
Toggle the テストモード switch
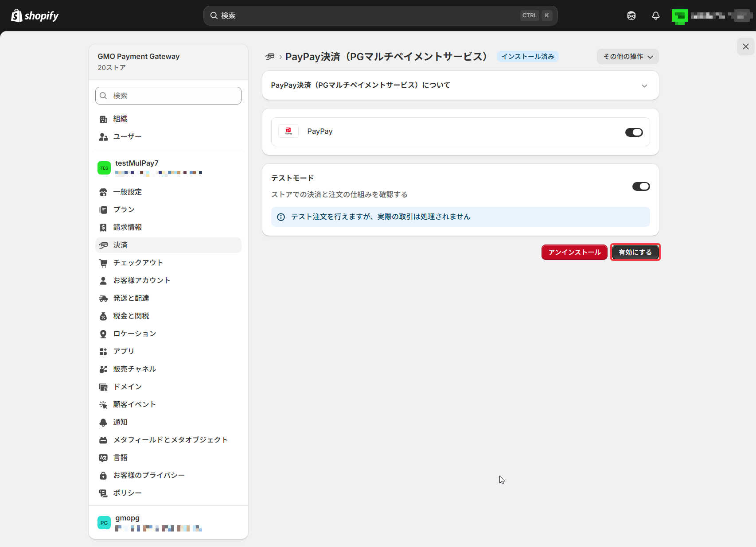coord(641,186)
